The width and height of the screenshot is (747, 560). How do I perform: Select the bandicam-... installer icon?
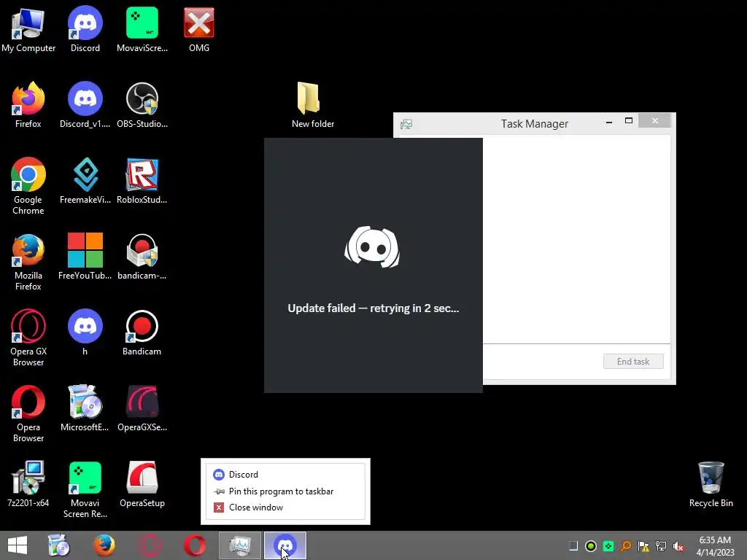pos(142,257)
